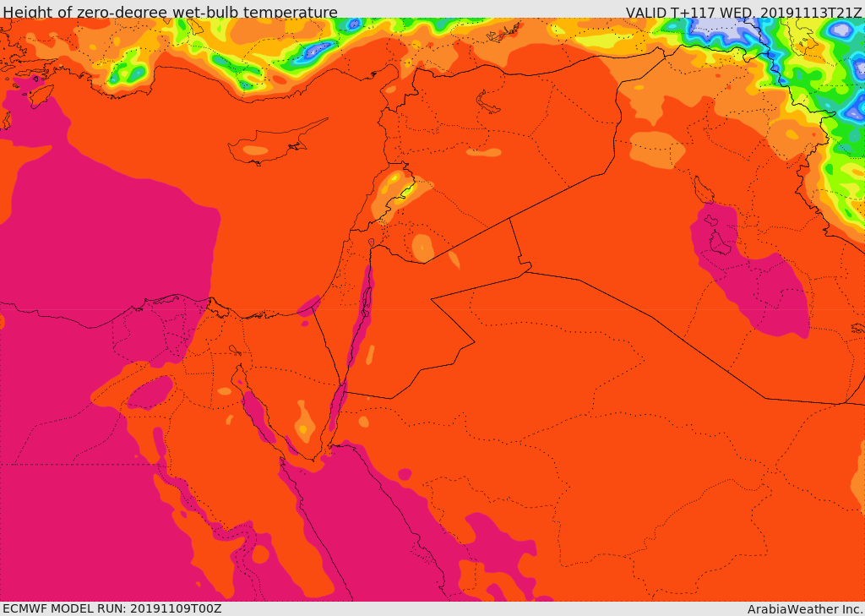Click the 'VALID T+117 WED. 20191113T21Z' label
Viewport: 865px width, 616px height.
pos(745,12)
